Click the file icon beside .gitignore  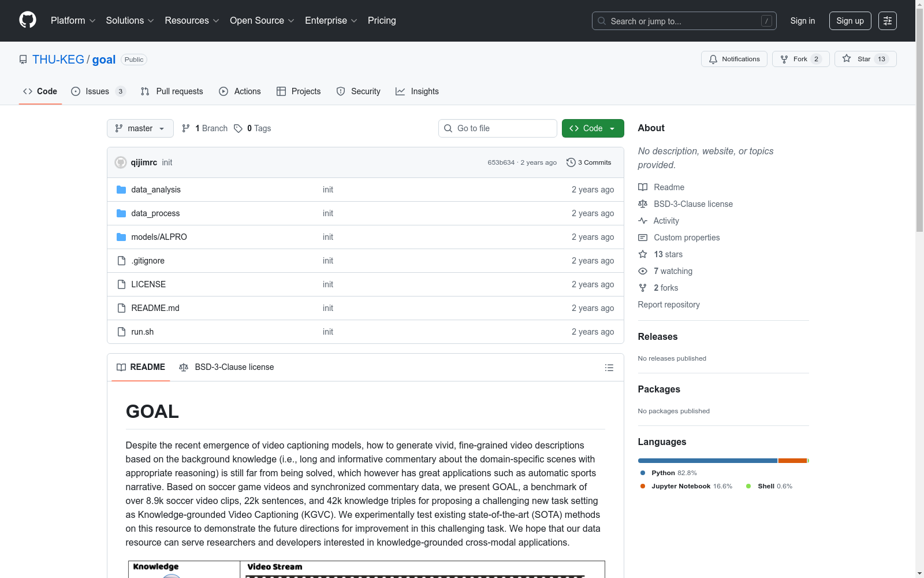121,261
